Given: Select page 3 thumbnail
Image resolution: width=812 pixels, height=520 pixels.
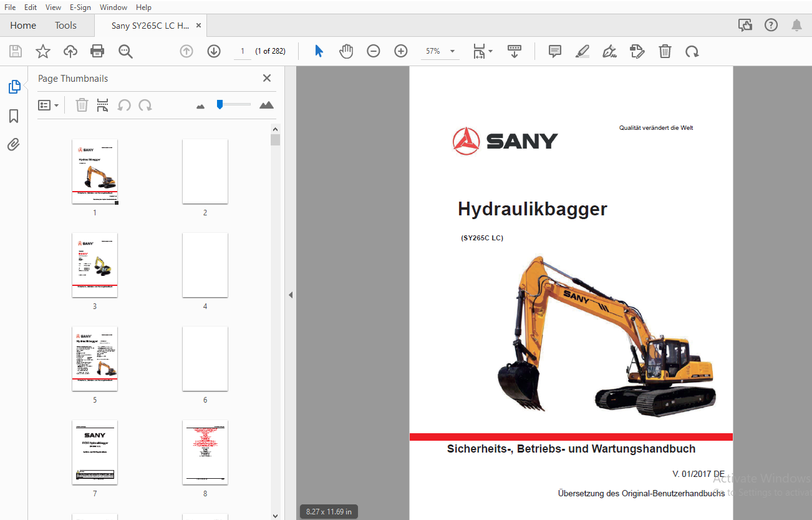Looking at the screenshot, I should point(95,265).
